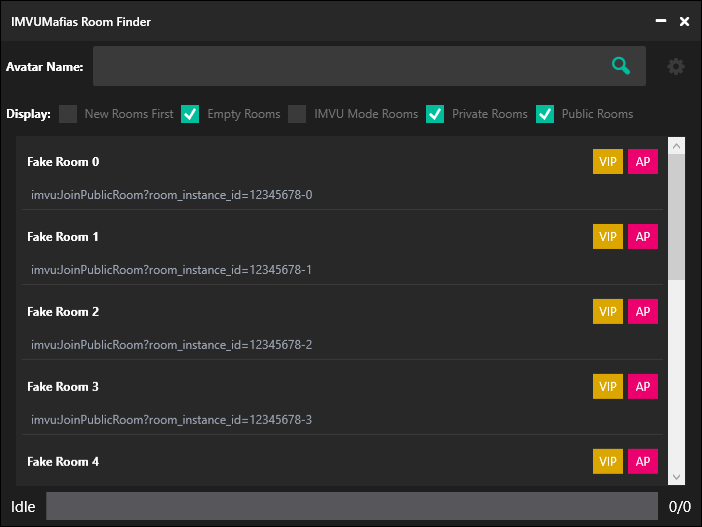Click the VIP badge for Fake Room 4
702x527 pixels.
point(608,461)
